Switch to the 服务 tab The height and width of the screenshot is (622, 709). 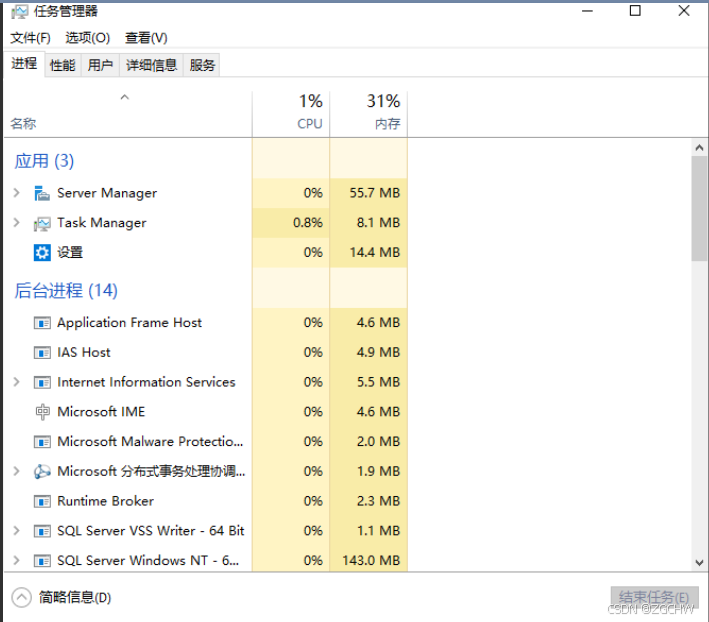click(202, 66)
